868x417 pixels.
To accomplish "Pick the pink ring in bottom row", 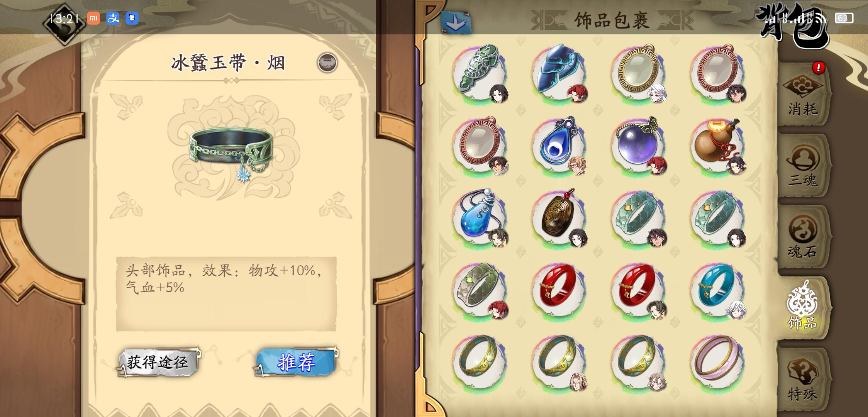I will coord(717,362).
